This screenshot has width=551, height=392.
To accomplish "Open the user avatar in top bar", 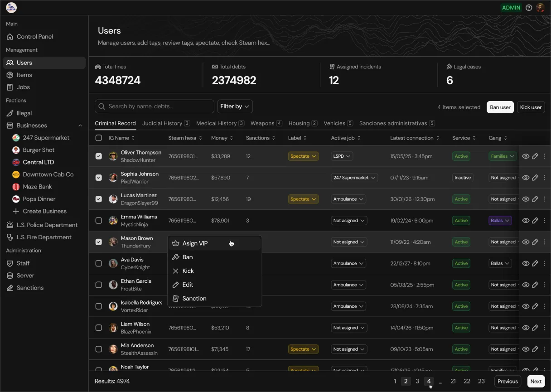I will pos(540,8).
